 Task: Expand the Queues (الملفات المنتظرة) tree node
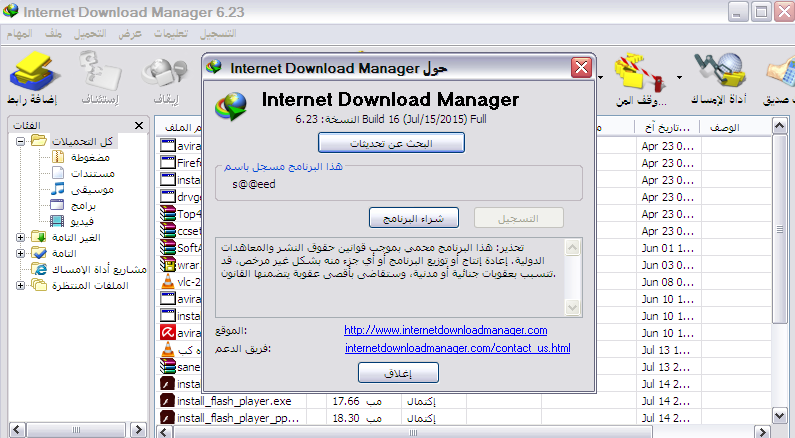click(x=21, y=286)
